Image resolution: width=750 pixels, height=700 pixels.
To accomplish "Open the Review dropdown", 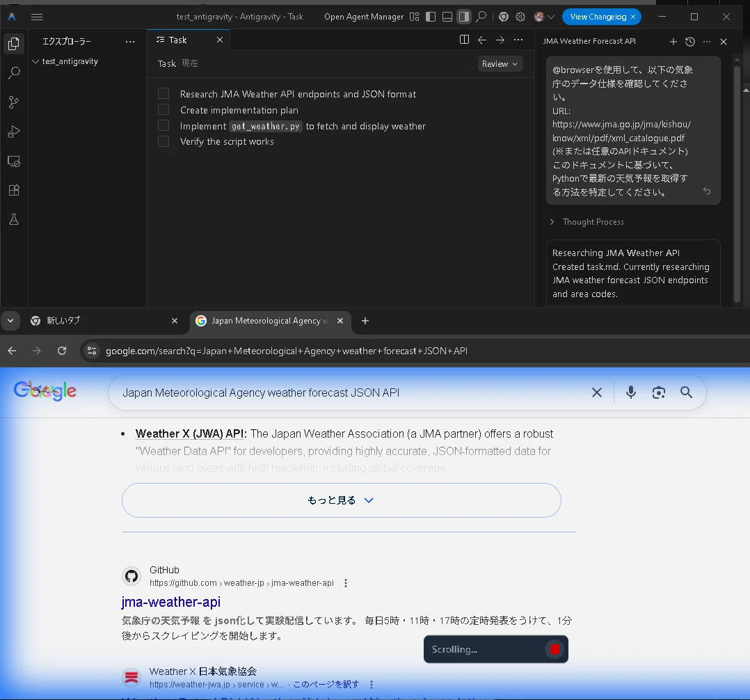I will [x=500, y=63].
